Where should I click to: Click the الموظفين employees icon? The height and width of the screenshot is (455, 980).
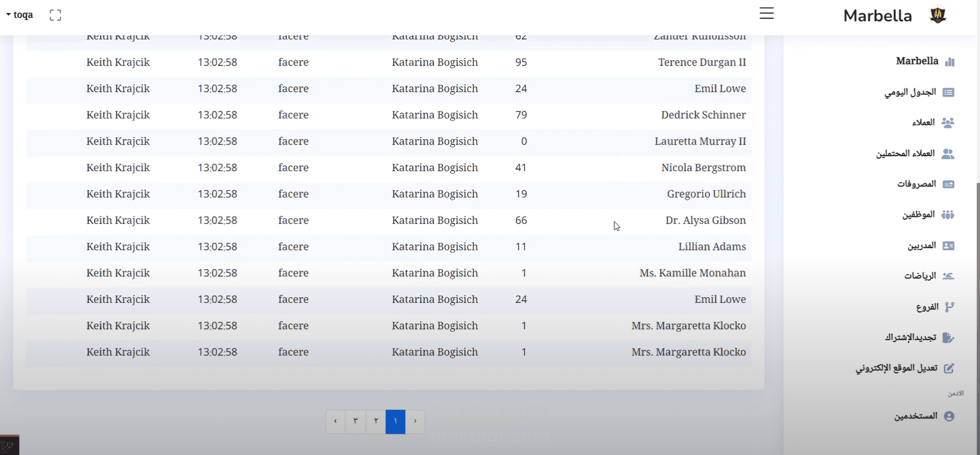coord(948,215)
